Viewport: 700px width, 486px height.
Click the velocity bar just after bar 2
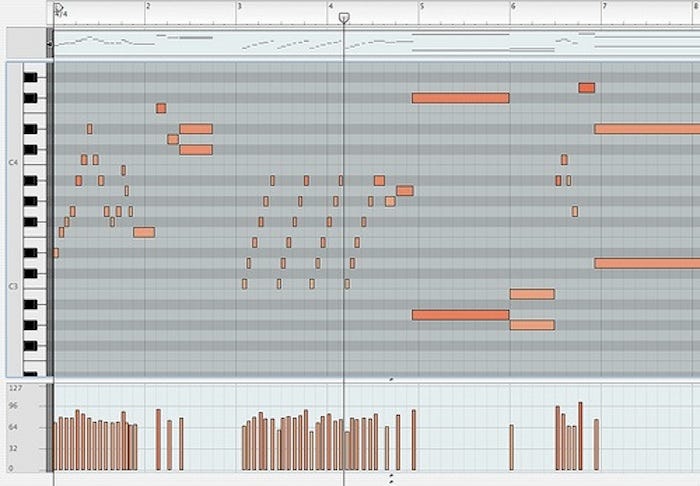(x=158, y=440)
